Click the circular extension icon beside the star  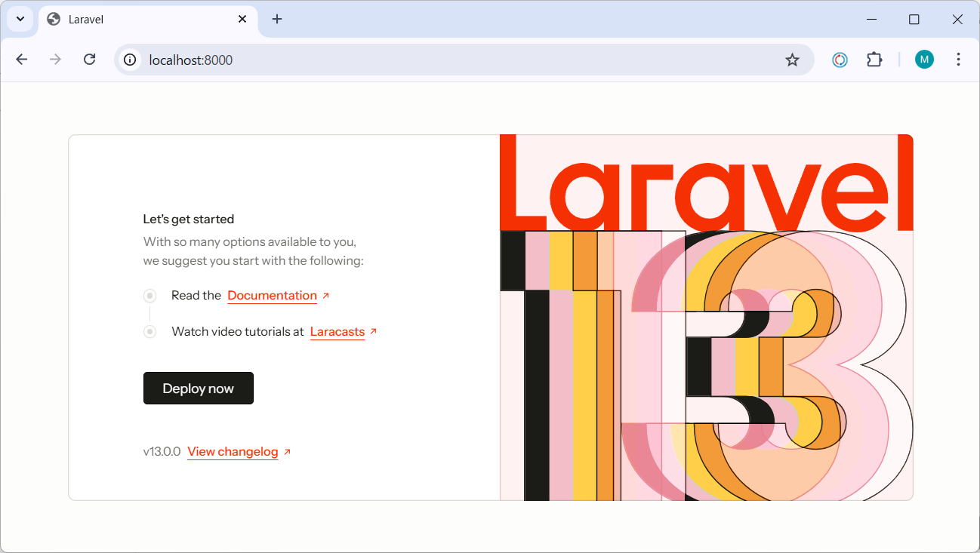(x=840, y=60)
